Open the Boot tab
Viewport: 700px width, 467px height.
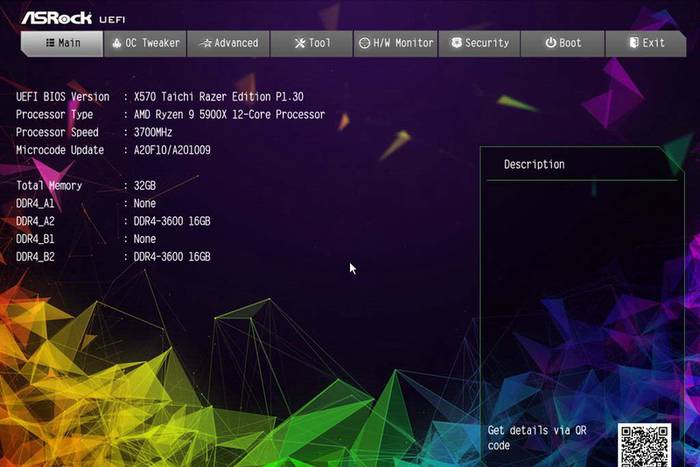[562, 43]
